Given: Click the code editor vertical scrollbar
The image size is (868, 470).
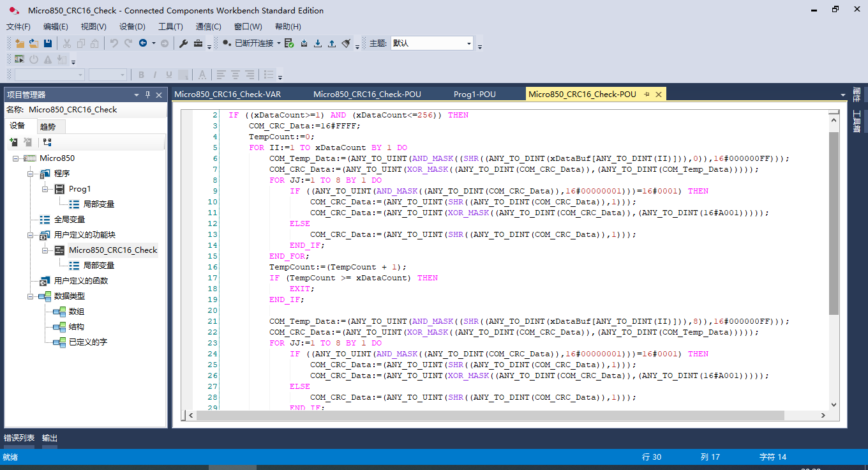Looking at the screenshot, I should coord(834,224).
